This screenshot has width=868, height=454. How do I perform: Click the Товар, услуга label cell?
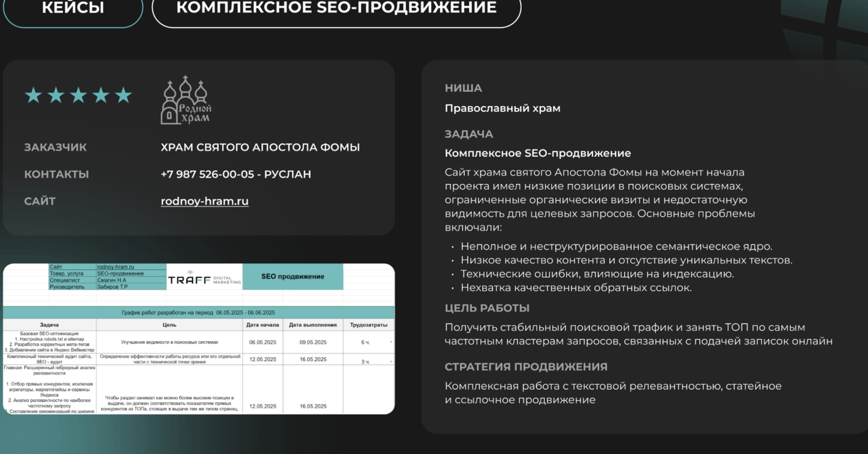pos(72,274)
